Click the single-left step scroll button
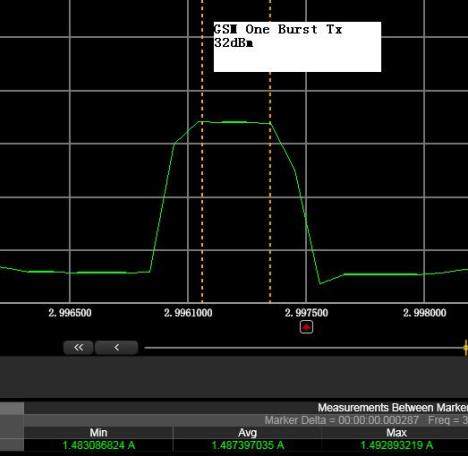This screenshot has height=456, width=468. point(116,348)
